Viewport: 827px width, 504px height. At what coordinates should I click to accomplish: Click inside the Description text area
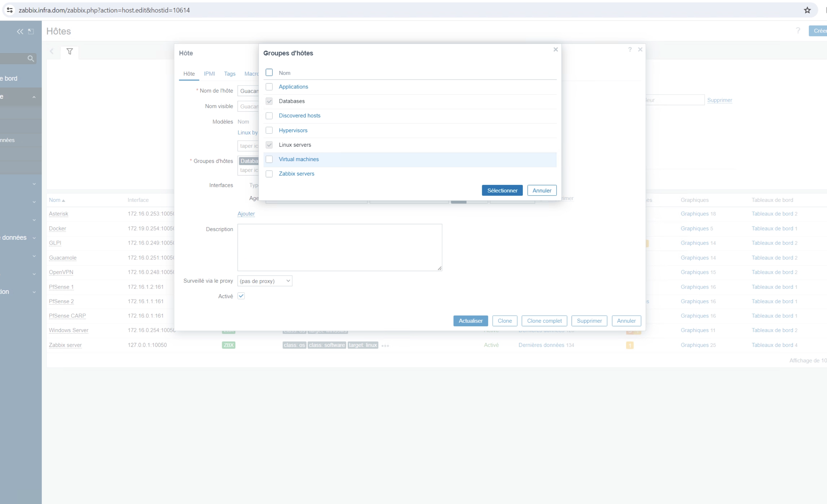click(339, 247)
